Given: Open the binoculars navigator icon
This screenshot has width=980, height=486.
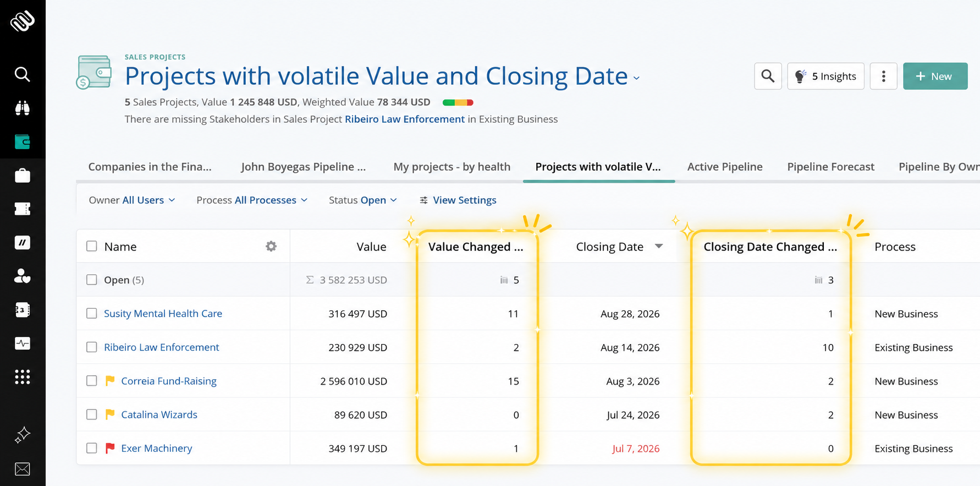Looking at the screenshot, I should click(23, 108).
